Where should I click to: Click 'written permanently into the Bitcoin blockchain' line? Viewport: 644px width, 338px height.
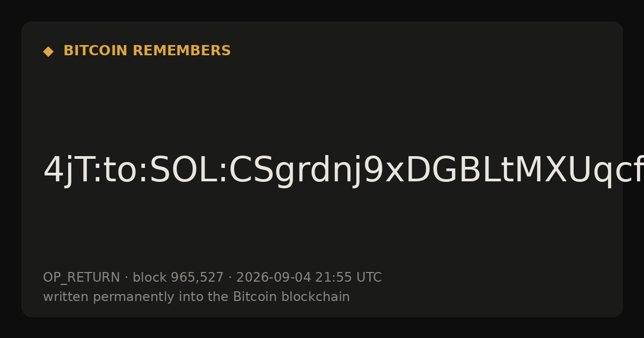point(196,297)
